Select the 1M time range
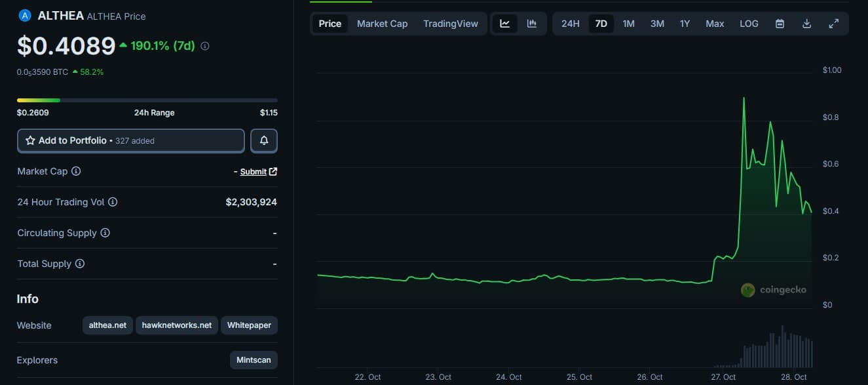The image size is (868, 385). pos(628,24)
